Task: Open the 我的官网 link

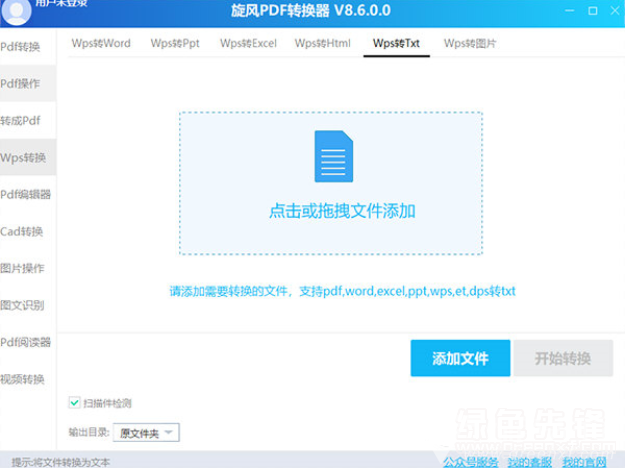Action: [584, 462]
